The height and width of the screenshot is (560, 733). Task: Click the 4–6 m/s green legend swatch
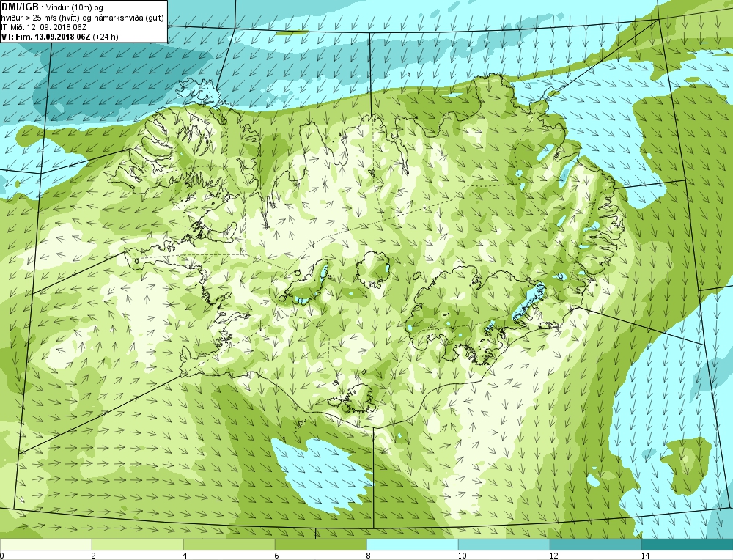click(229, 545)
